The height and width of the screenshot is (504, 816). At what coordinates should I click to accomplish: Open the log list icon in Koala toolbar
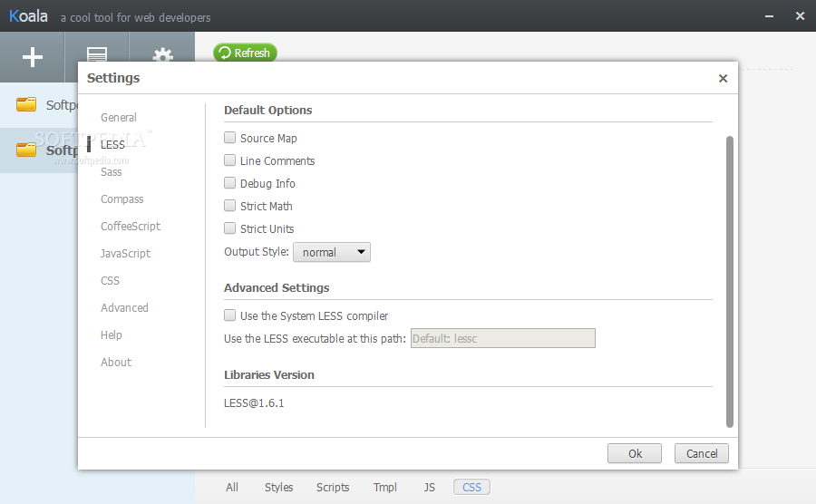pos(97,54)
